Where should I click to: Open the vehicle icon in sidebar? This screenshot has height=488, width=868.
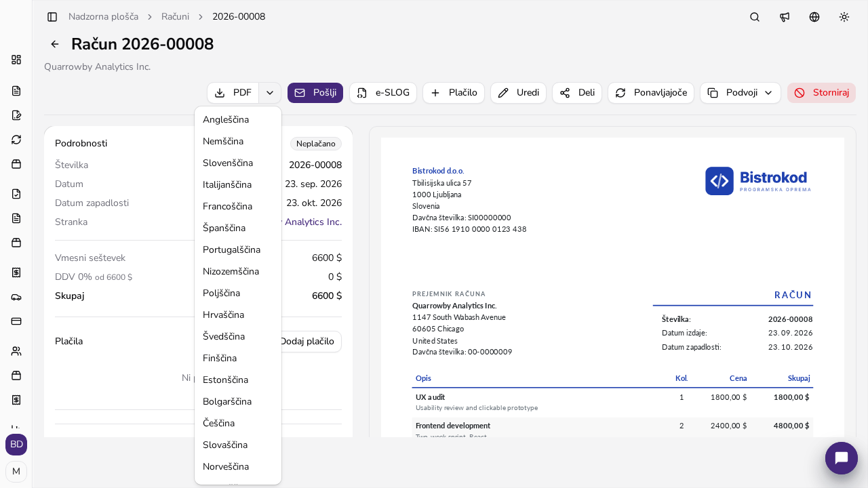(16, 297)
